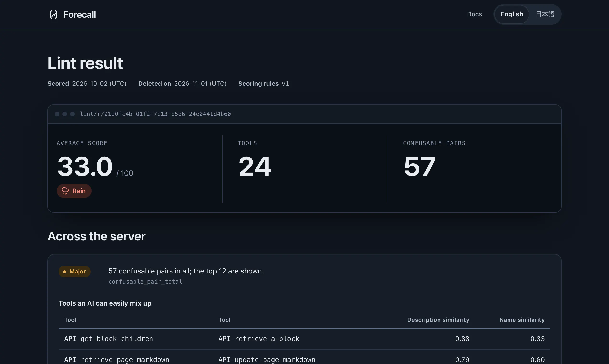Click the API-retrieve-a-block cell
This screenshot has height=364, width=609.
tap(259, 339)
